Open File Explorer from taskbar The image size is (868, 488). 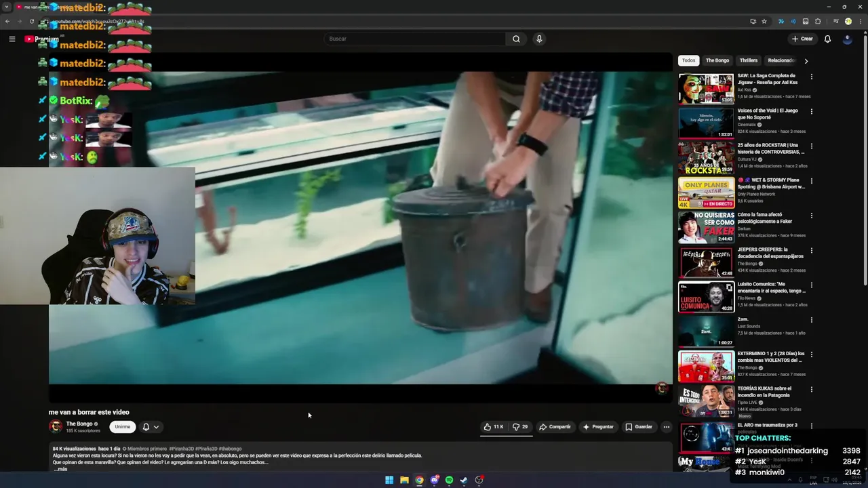[x=404, y=480]
